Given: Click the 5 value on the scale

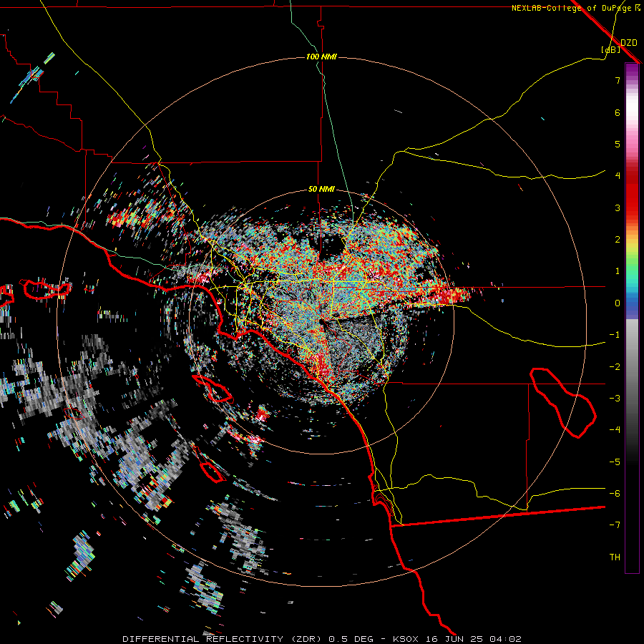Looking at the screenshot, I should pyautogui.click(x=618, y=144).
